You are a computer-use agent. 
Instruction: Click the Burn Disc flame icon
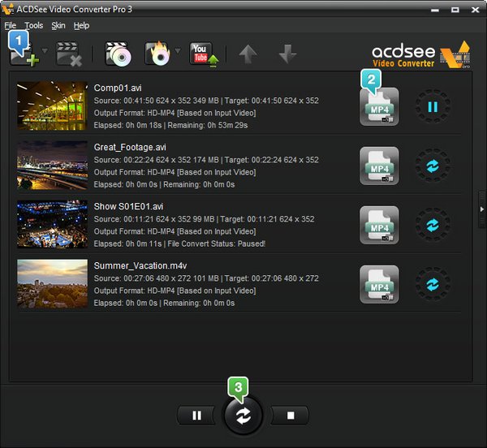point(157,55)
